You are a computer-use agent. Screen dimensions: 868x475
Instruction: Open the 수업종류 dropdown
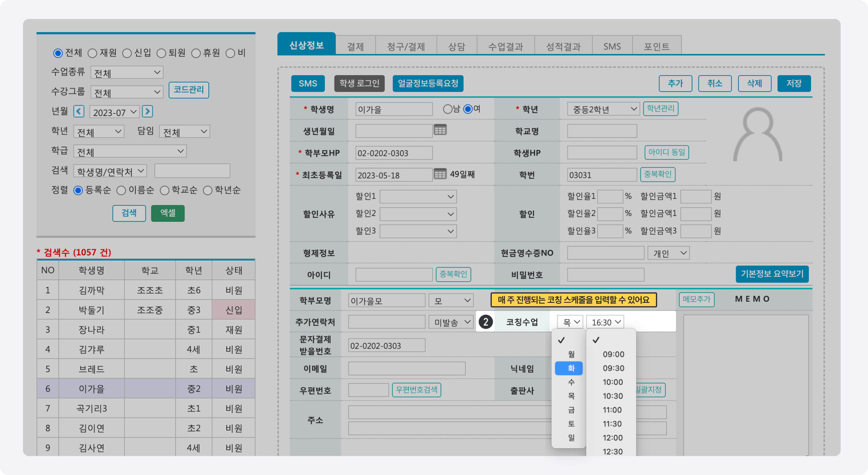click(x=127, y=73)
